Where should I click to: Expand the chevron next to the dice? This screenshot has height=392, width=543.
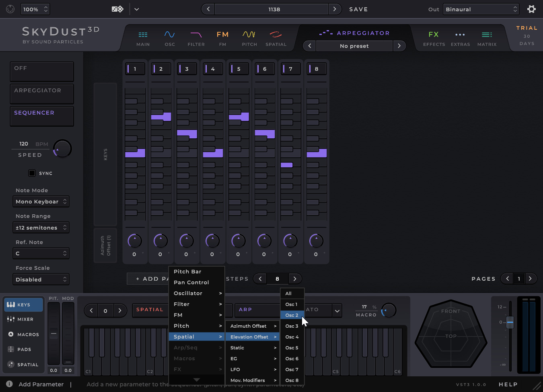(x=137, y=9)
